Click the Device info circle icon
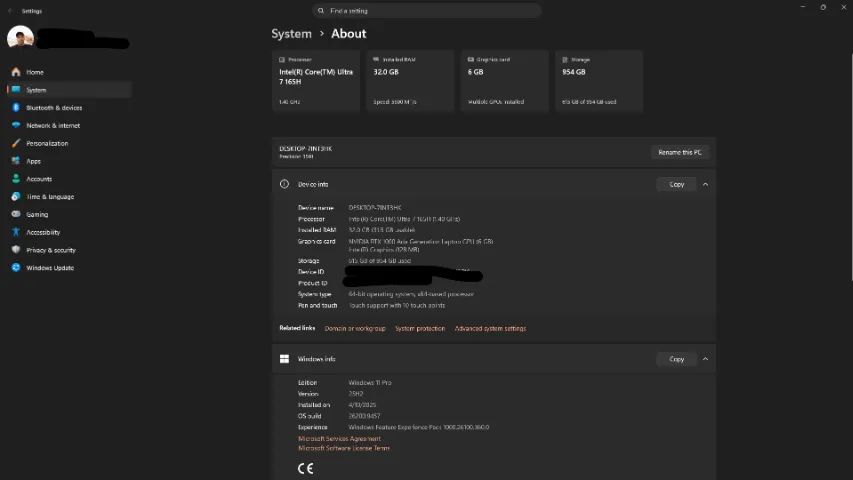 (x=285, y=184)
